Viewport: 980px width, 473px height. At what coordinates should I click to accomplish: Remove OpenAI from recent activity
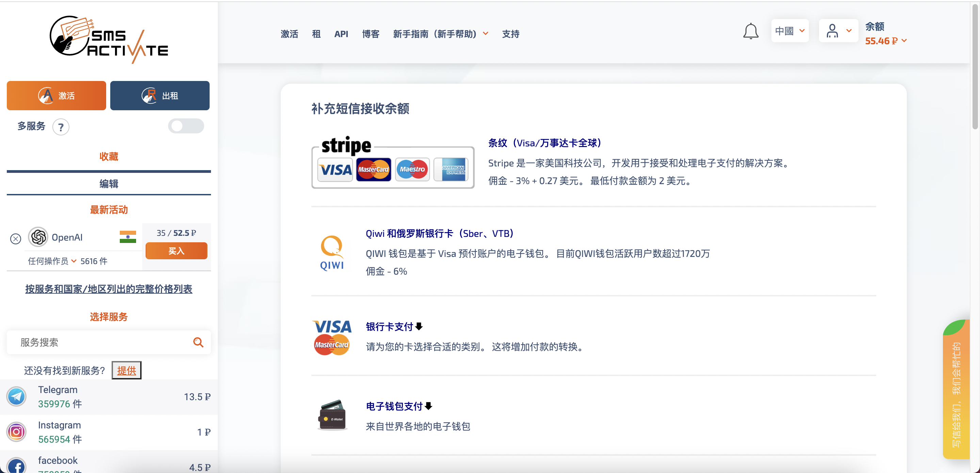16,239
